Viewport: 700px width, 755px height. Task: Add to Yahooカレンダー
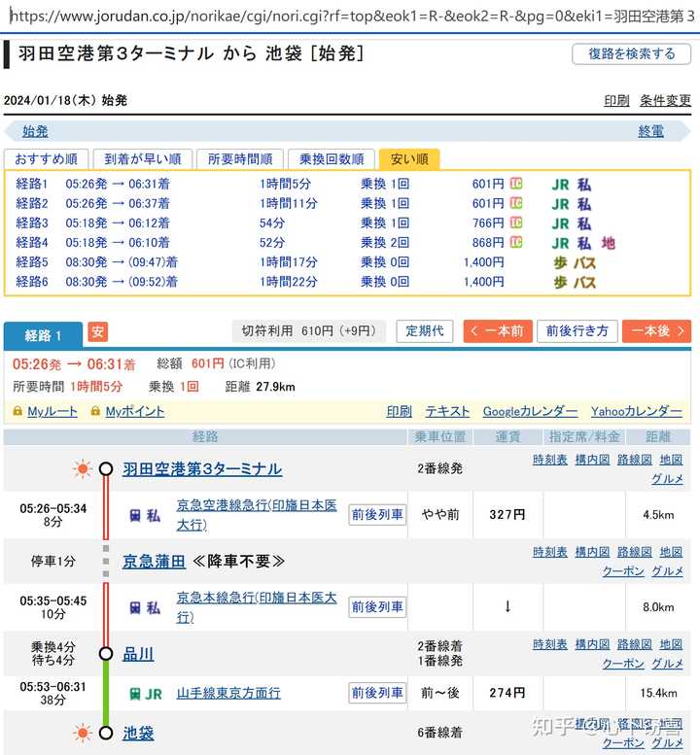point(637,412)
